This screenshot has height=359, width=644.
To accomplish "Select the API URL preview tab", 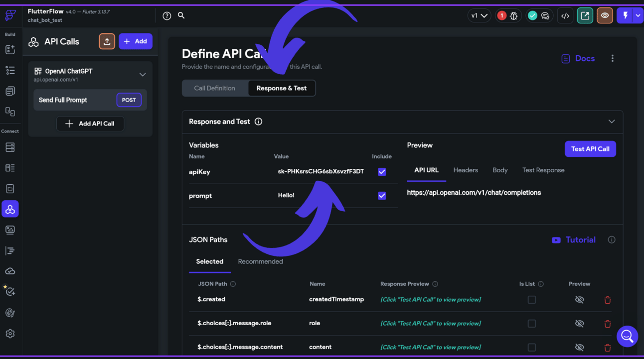I will [x=426, y=170].
